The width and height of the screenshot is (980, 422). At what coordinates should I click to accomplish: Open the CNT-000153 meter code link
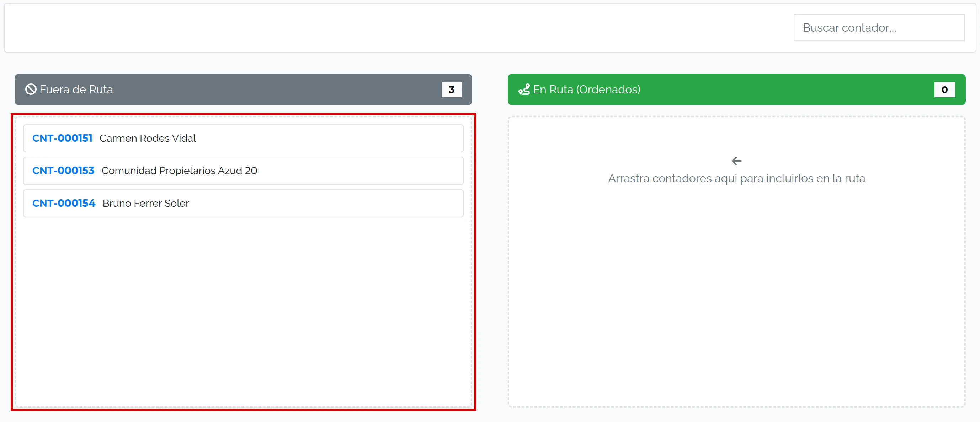[x=63, y=171]
